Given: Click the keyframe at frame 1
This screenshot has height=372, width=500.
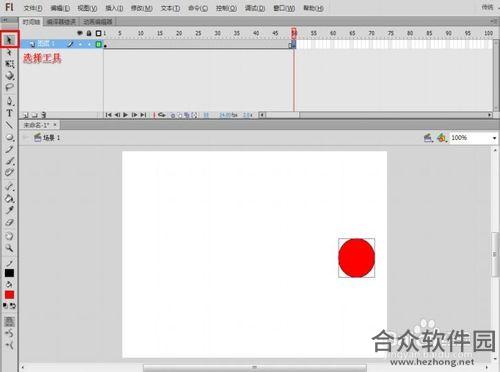Looking at the screenshot, I should point(105,44).
